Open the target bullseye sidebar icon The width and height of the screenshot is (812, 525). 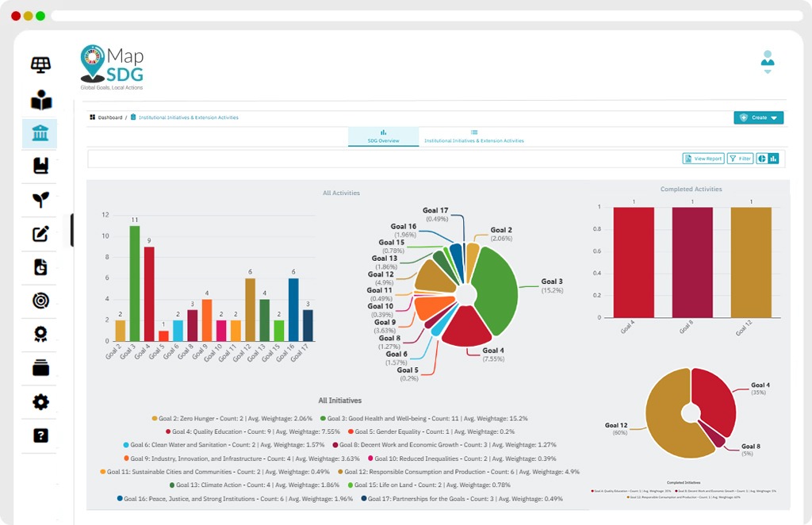coord(40,301)
